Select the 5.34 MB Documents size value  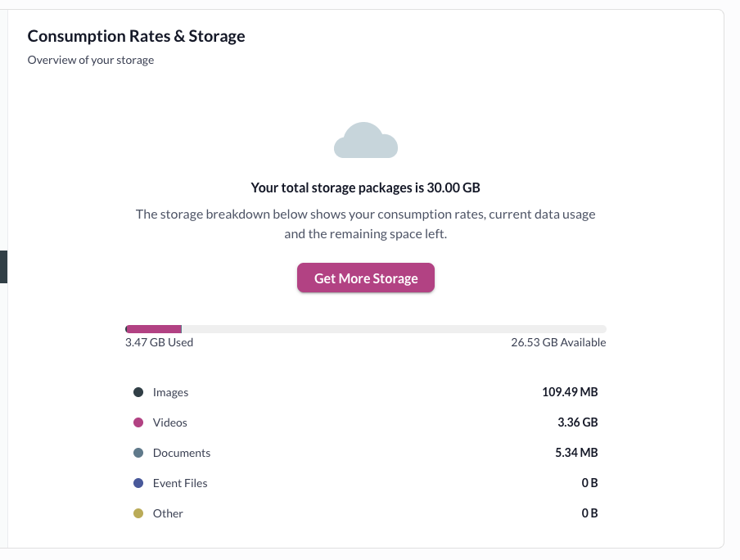click(x=576, y=454)
